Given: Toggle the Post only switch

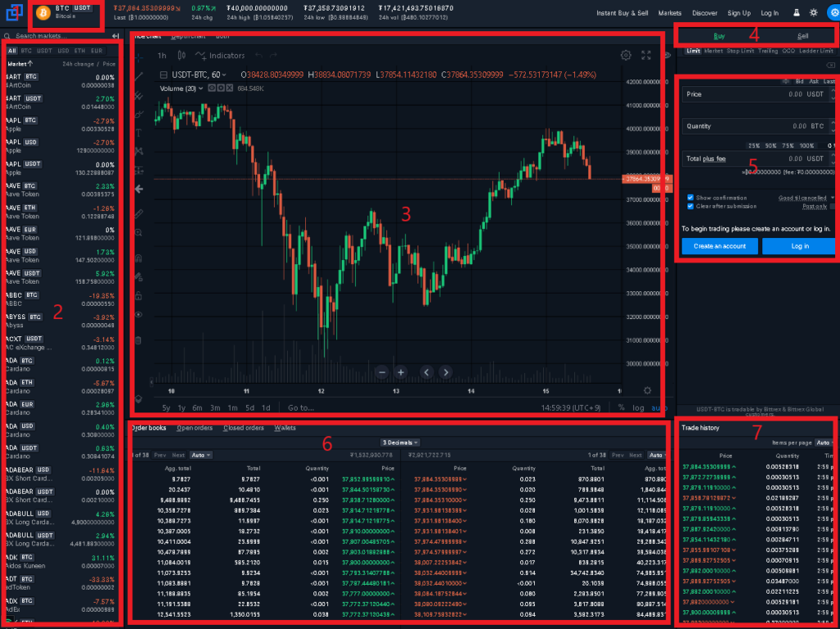Looking at the screenshot, I should click(x=833, y=207).
